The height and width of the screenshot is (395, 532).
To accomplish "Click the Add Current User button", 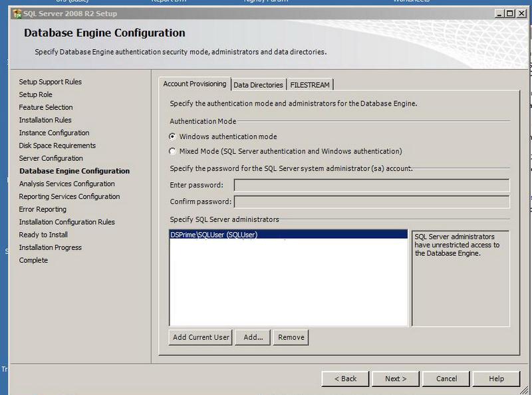I will (201, 337).
